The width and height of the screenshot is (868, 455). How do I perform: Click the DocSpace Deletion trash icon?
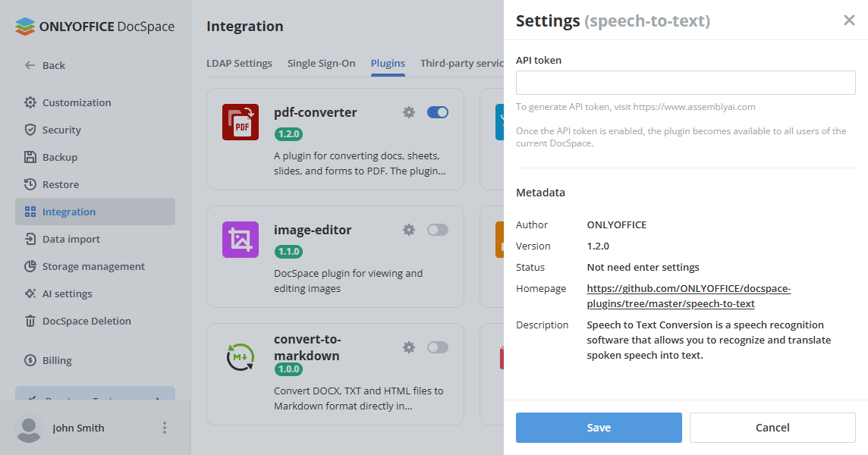(30, 321)
